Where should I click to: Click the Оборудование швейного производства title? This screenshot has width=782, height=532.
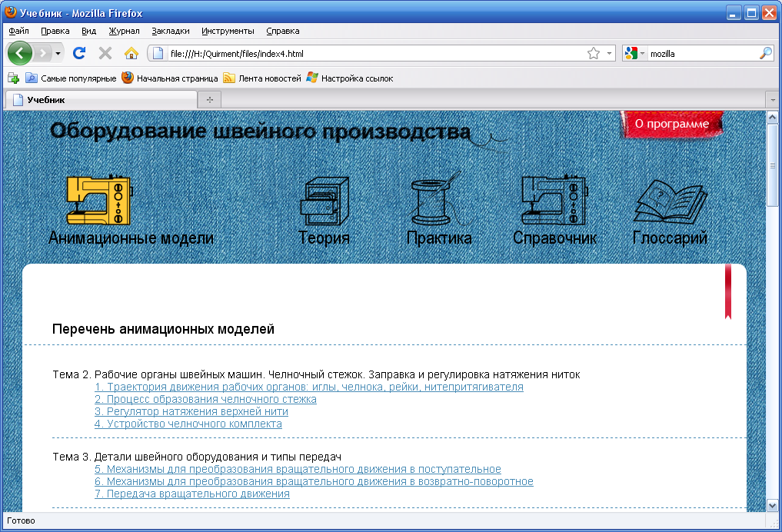[x=261, y=131]
